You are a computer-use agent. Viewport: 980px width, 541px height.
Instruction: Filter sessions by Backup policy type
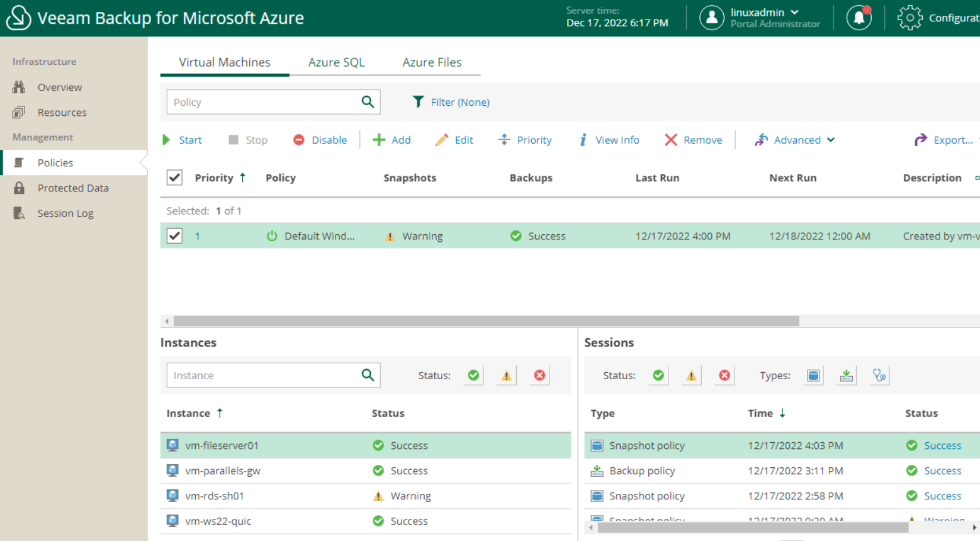(846, 375)
